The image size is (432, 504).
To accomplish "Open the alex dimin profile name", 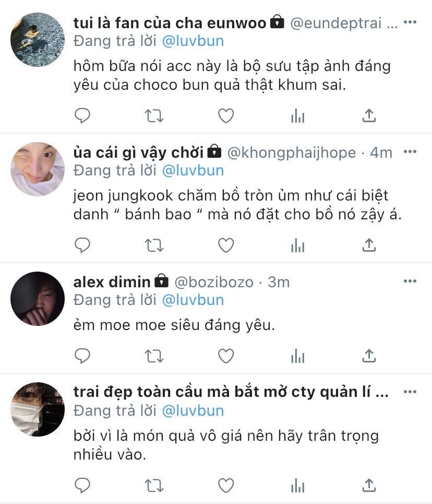I will click(x=112, y=282).
